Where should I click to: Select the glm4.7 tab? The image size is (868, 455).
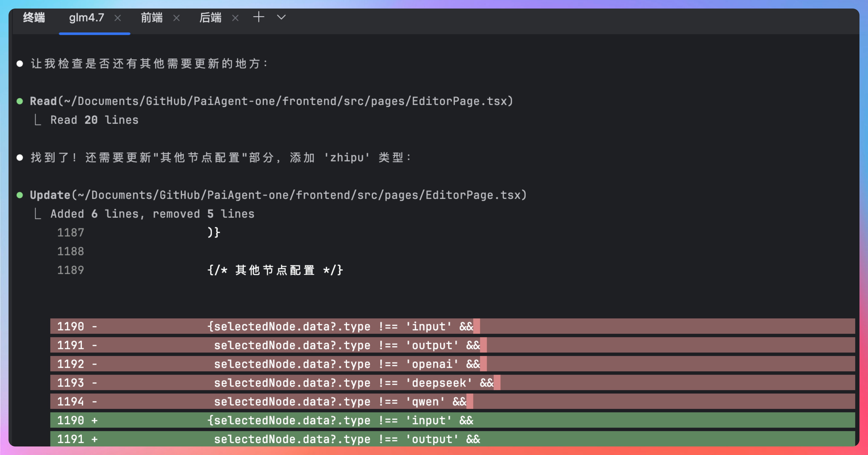tap(87, 17)
